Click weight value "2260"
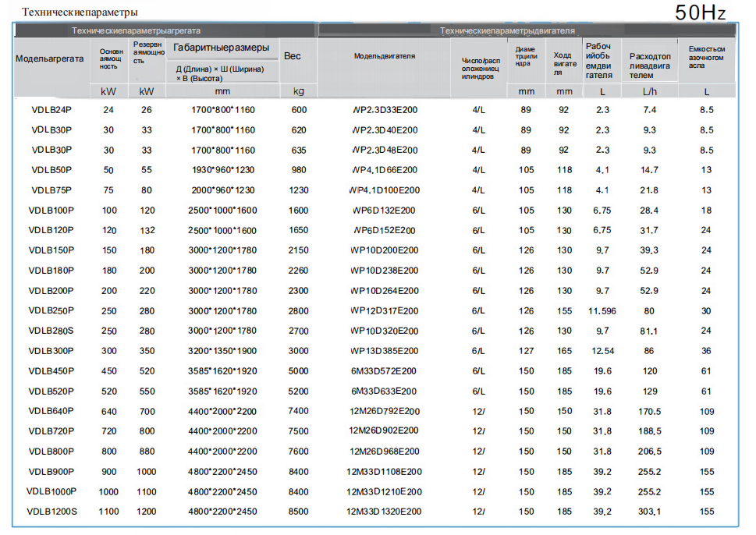 (299, 271)
